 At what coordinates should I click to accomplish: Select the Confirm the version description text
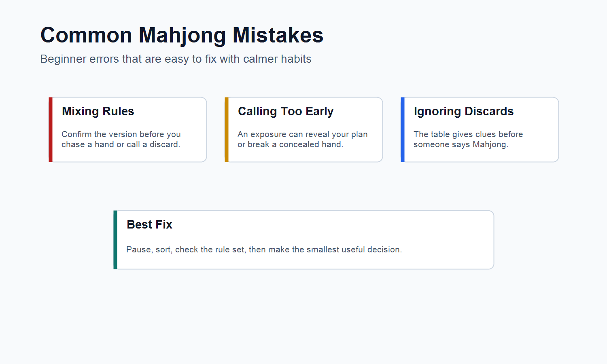click(121, 139)
